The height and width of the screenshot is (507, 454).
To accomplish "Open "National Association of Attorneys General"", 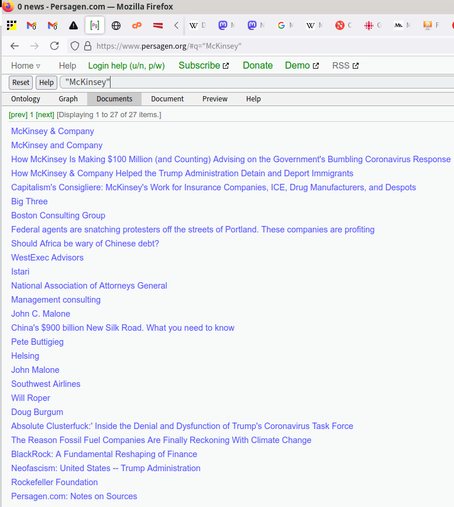I will [89, 285].
